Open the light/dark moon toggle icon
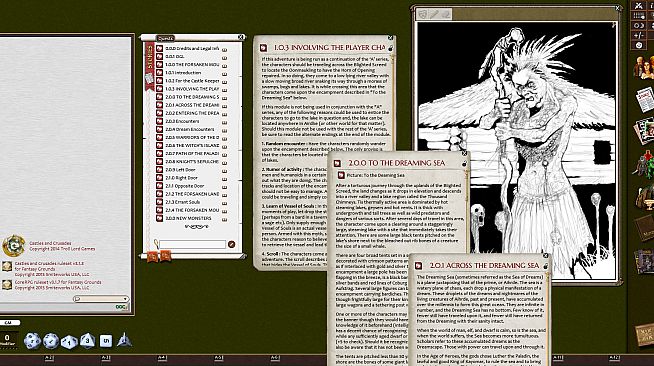Image resolution: width=654 pixels, height=366 pixels. 639,25
